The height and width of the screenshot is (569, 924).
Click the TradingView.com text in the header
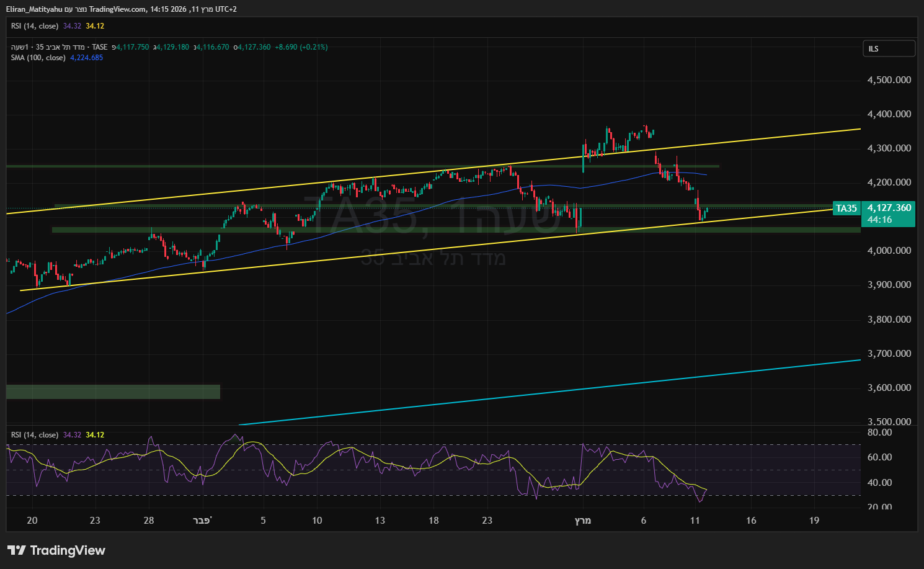(x=118, y=9)
